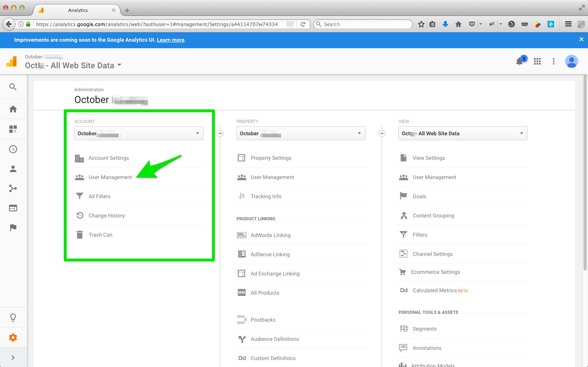The image size is (588, 367).
Task: Dismiss the blue improvements banner
Action: click(x=581, y=39)
